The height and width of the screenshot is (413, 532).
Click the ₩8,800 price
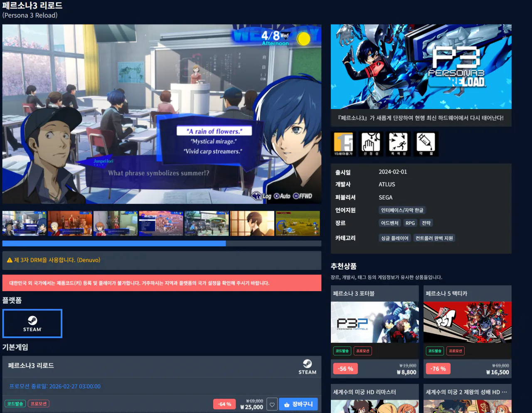tap(406, 372)
